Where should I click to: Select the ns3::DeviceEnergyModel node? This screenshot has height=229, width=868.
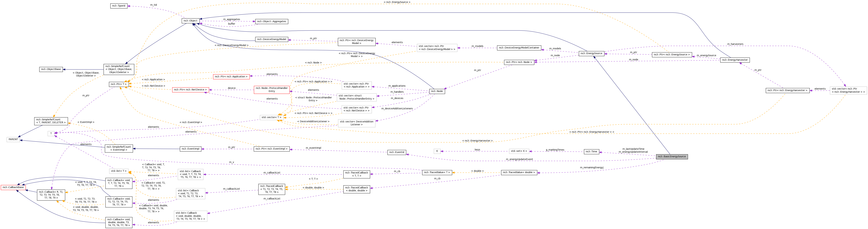coord(272,40)
